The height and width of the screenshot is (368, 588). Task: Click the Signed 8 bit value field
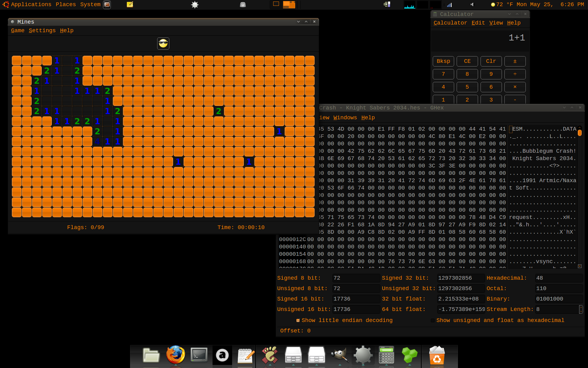click(x=356, y=278)
